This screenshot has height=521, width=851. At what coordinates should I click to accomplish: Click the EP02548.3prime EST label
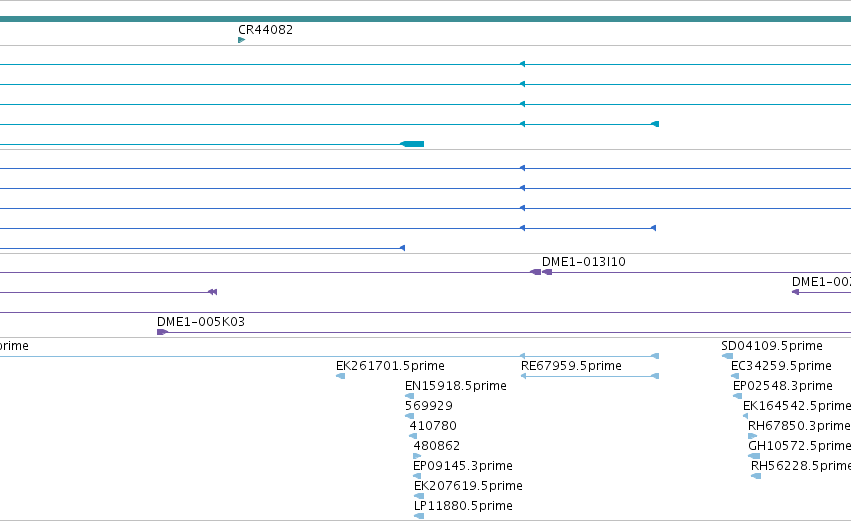tap(783, 386)
